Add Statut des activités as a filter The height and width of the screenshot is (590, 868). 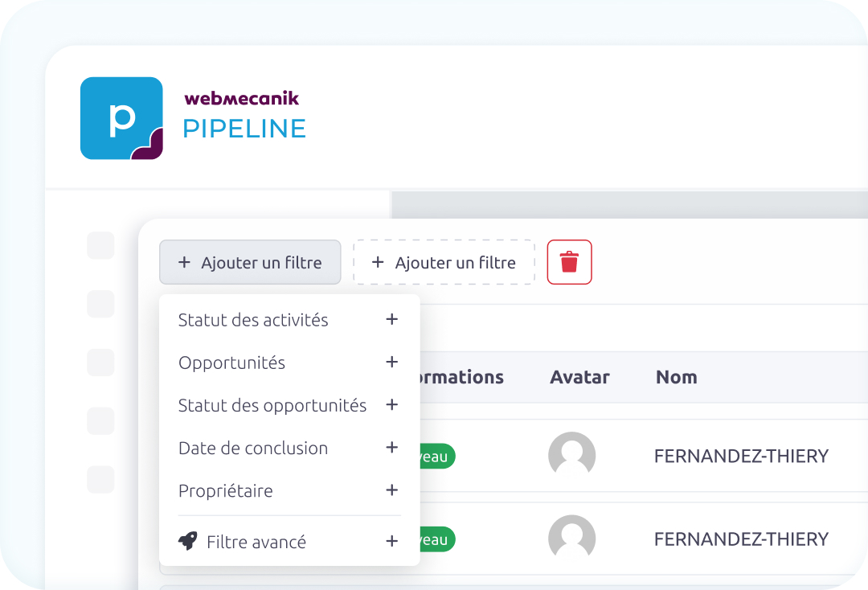(253, 319)
